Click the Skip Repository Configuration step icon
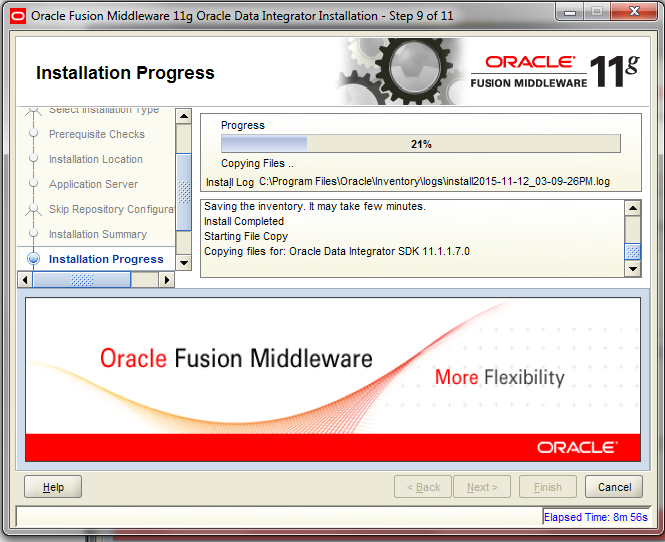 34,209
